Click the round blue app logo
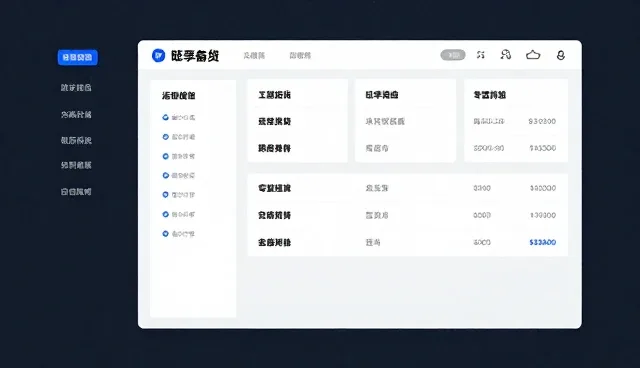Viewport: 640px width, 368px height. [x=158, y=55]
